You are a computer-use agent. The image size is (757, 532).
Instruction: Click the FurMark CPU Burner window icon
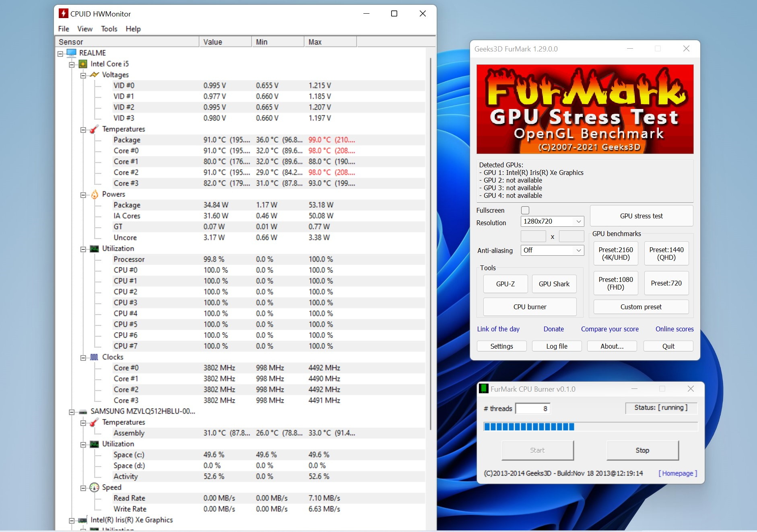point(484,389)
